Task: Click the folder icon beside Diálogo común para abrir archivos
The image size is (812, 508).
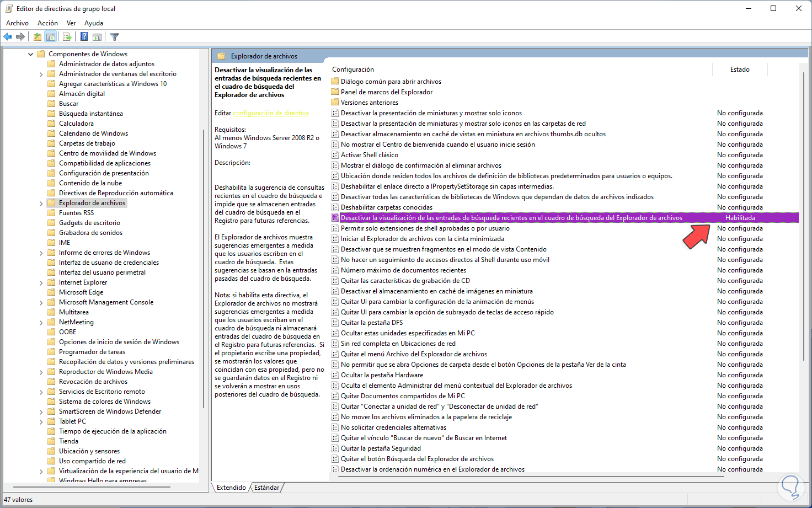Action: (335, 82)
